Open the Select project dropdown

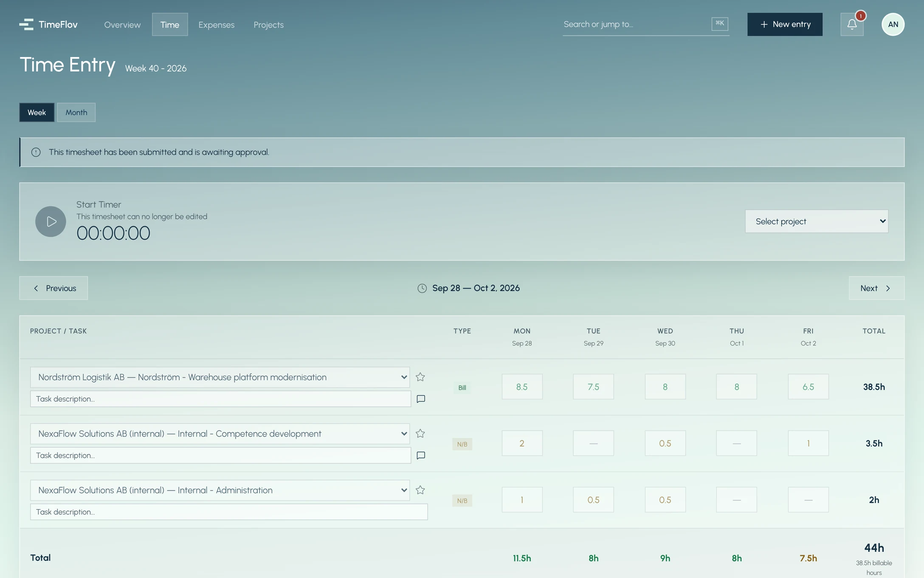pyautogui.click(x=817, y=221)
